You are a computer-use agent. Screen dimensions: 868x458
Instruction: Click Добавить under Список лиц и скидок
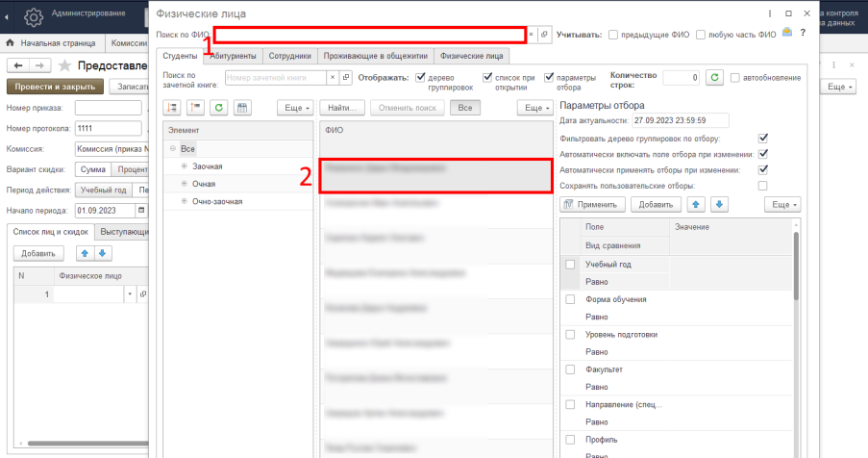click(x=38, y=253)
